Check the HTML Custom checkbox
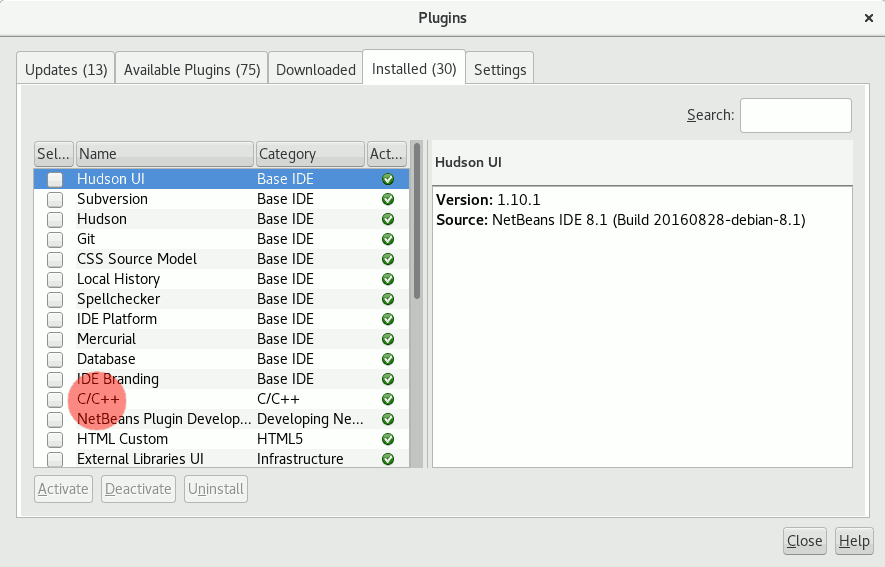This screenshot has height=567, width=885. (55, 439)
